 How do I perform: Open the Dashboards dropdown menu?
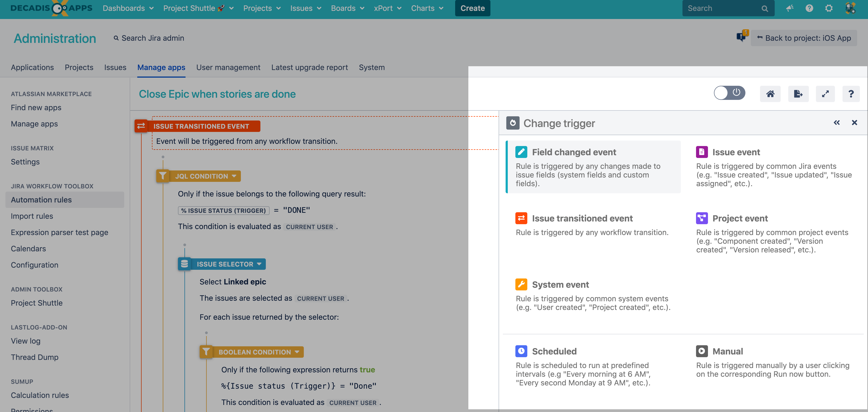(x=128, y=8)
